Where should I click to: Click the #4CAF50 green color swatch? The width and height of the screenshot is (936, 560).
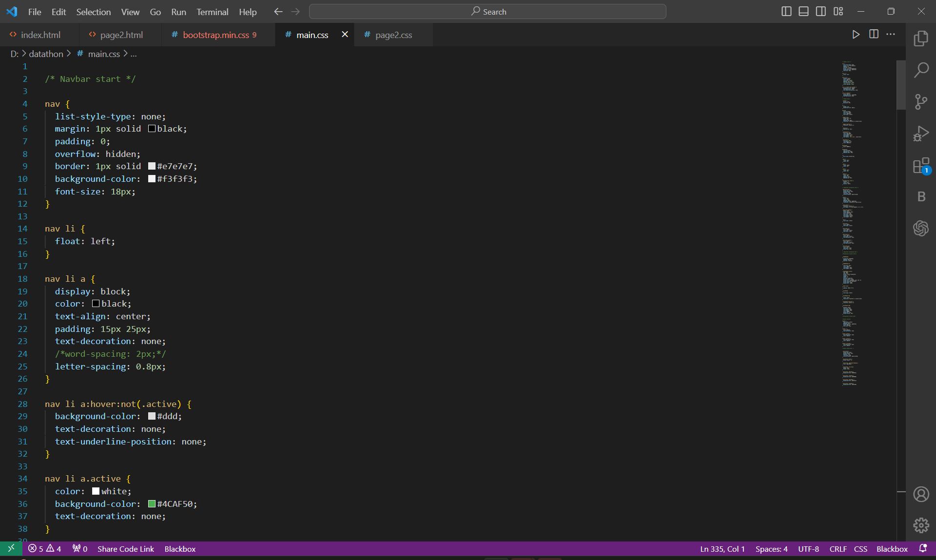click(x=152, y=504)
